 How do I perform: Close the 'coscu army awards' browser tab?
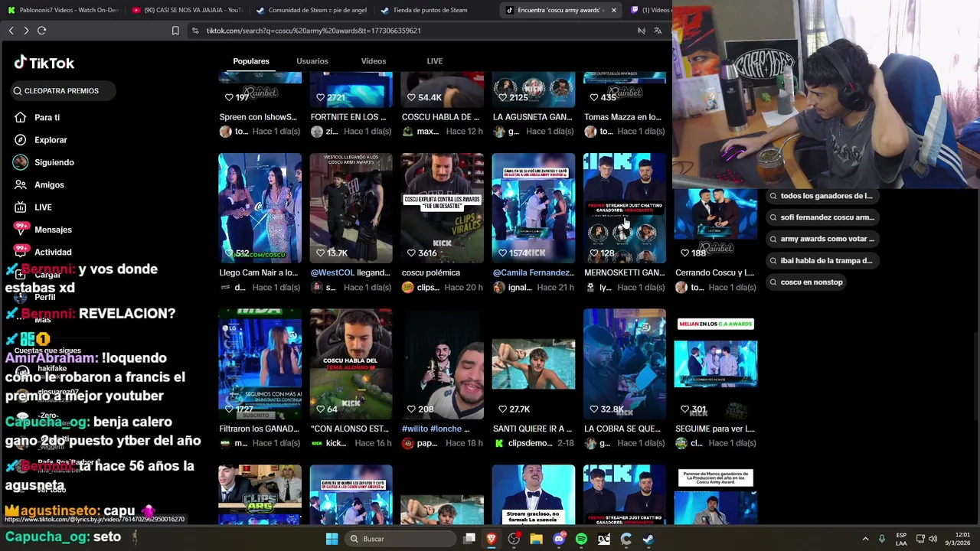[x=613, y=10]
